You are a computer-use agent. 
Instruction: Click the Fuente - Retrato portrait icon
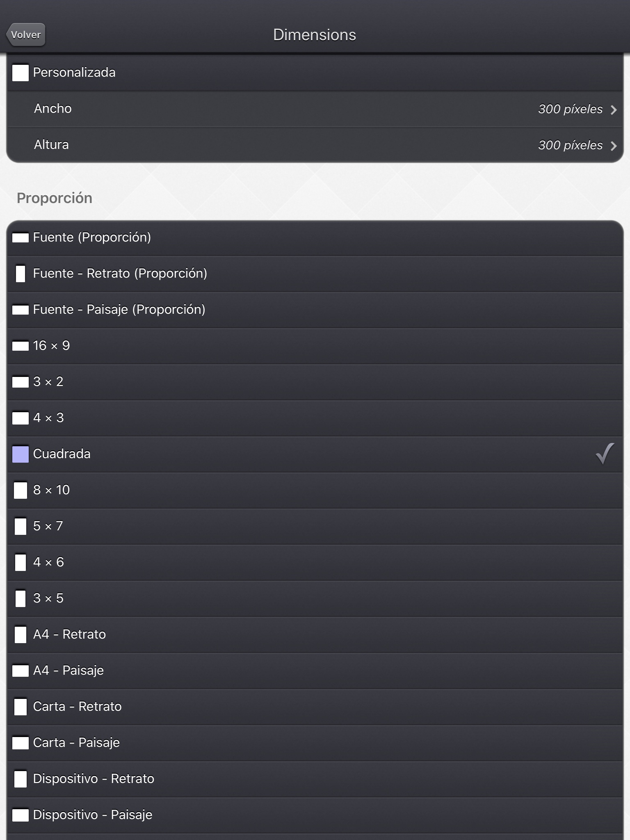21,274
